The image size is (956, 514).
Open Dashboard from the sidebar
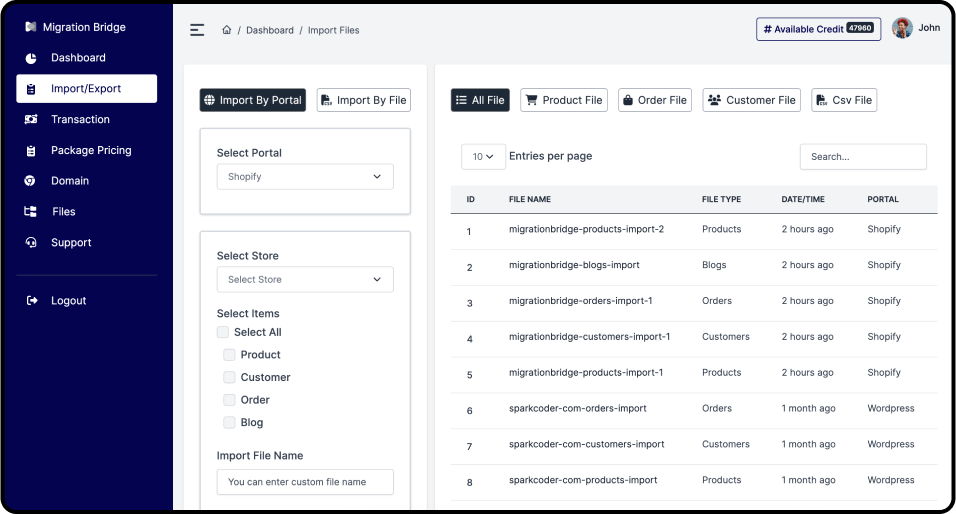78,58
